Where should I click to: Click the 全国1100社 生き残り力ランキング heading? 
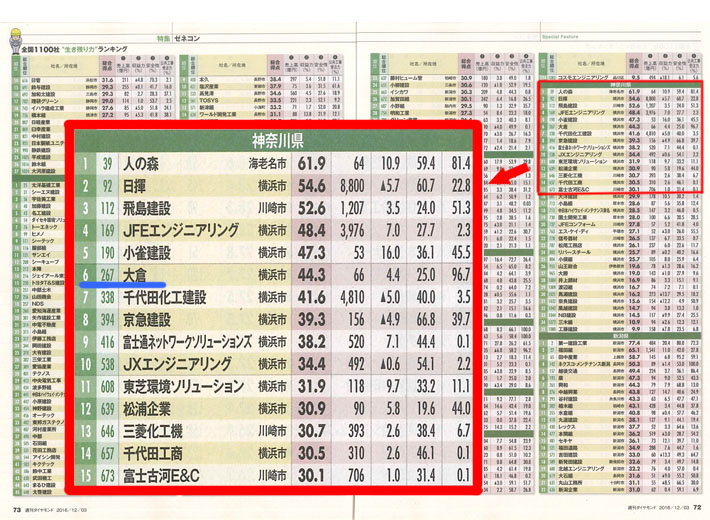74,49
